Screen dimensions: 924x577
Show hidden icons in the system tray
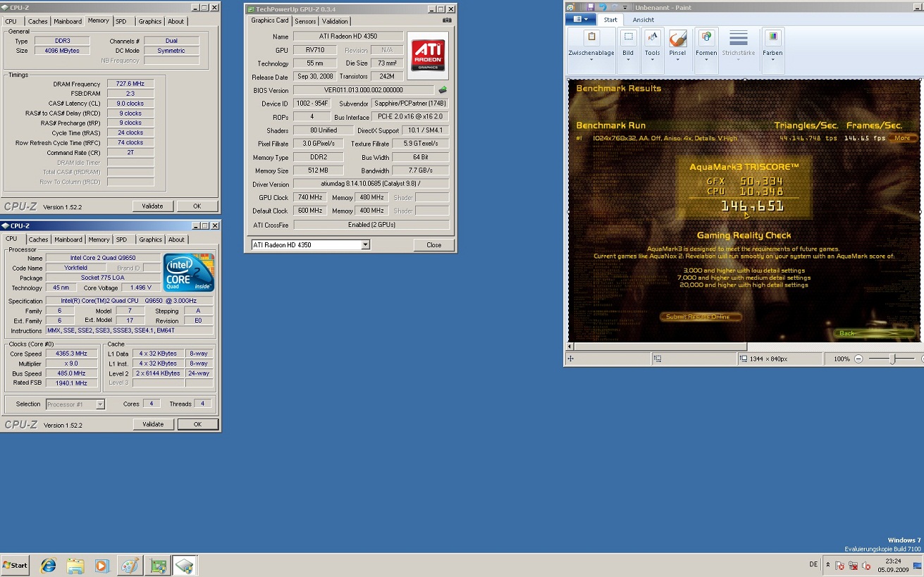[x=828, y=565]
